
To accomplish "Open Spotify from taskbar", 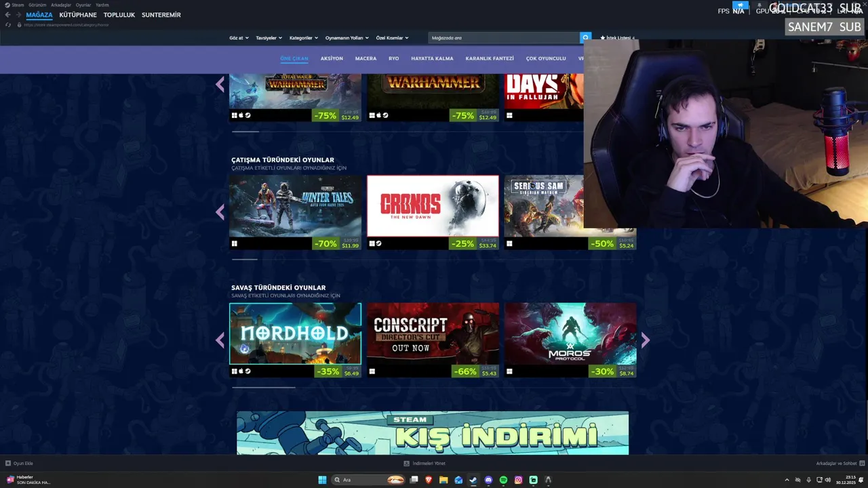I will click(x=503, y=480).
